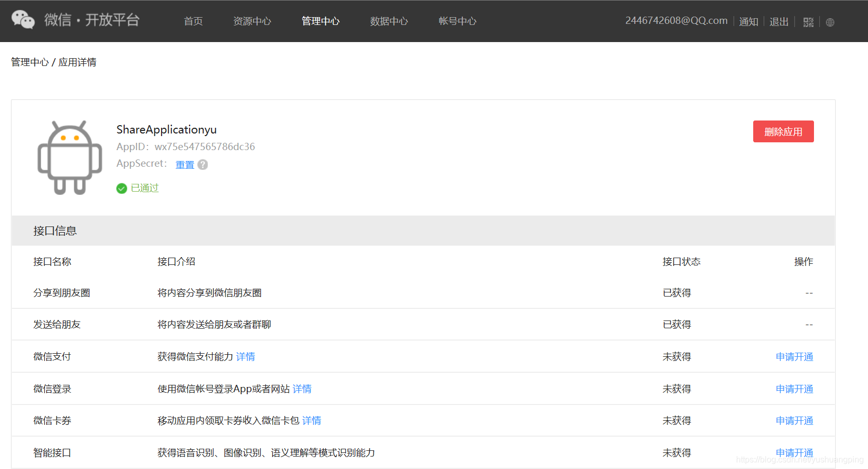This screenshot has width=868, height=469.
Task: Click 管理中心 in the breadcrumb
Action: click(x=30, y=62)
